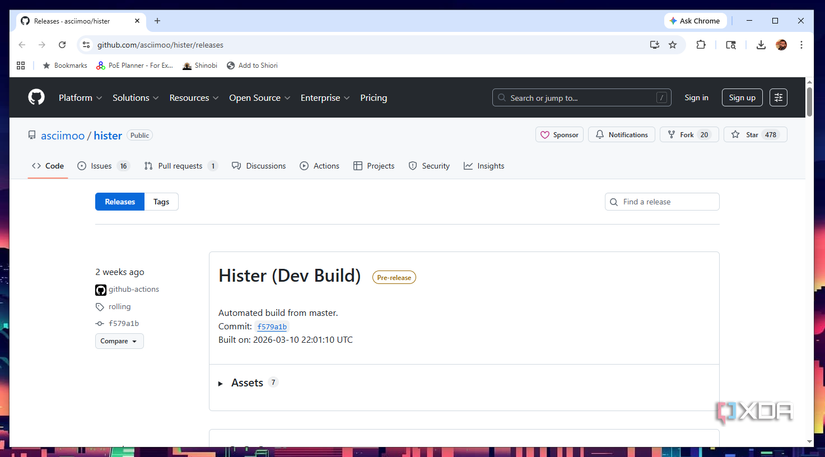The width and height of the screenshot is (825, 457).
Task: Expand the Open Source menu
Action: point(259,98)
